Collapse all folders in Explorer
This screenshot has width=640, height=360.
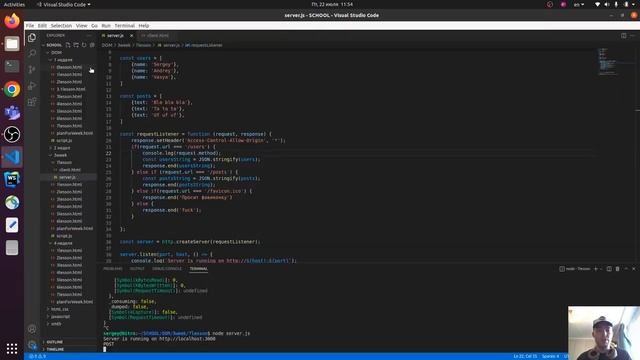[x=92, y=45]
